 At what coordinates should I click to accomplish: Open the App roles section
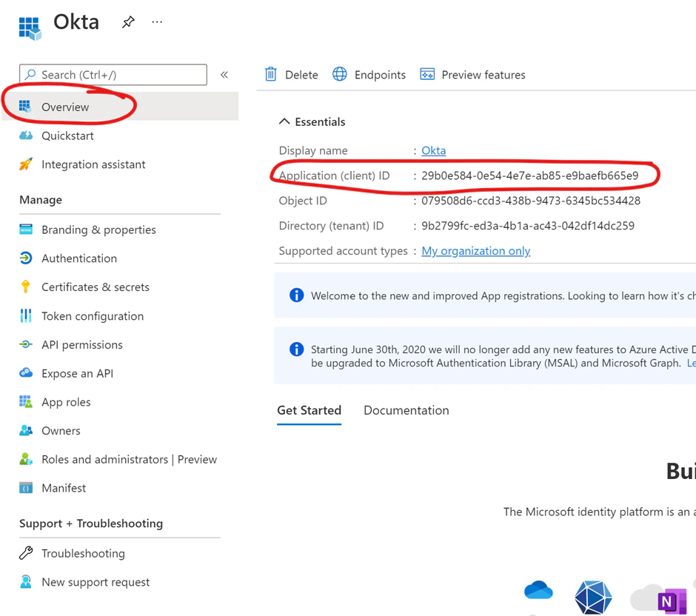[64, 402]
